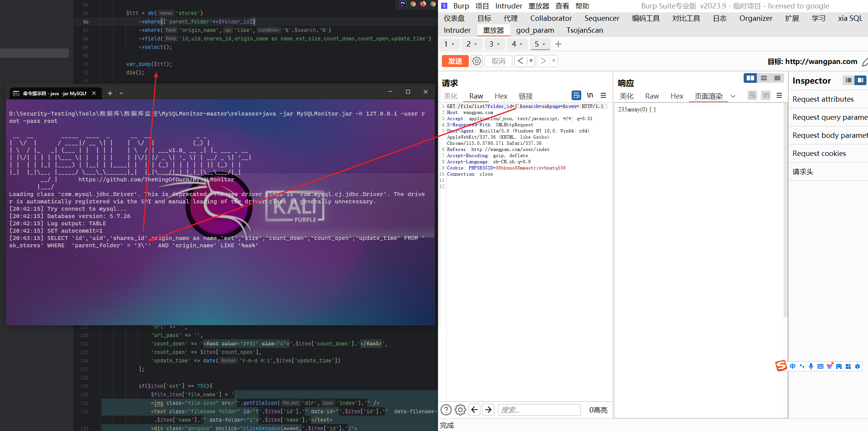Screen dimensions: 868x431
Task: Expand Request query parameters in Inspector
Action: [828, 117]
